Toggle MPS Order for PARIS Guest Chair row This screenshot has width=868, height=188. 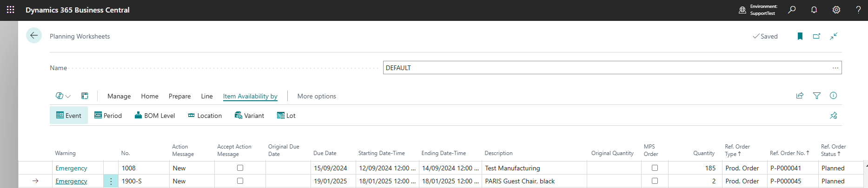pyautogui.click(x=655, y=181)
